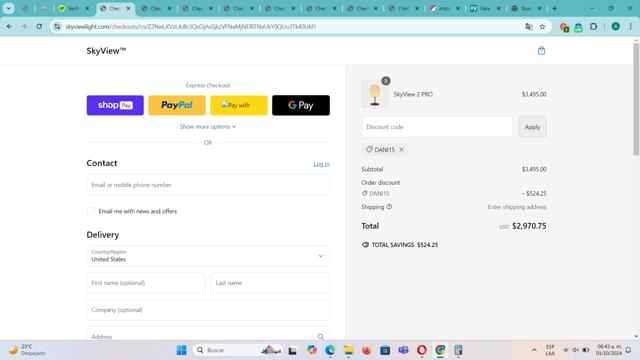Focus the Email or mobile phone number field
The image size is (640, 360).
208,185
